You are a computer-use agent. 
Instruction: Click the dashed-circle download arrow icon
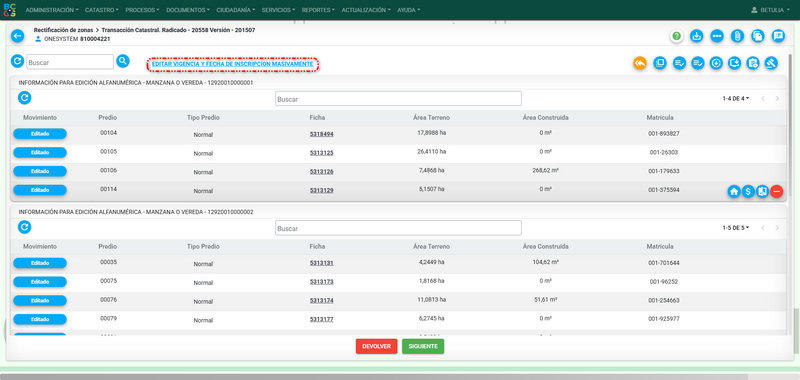tap(716, 63)
